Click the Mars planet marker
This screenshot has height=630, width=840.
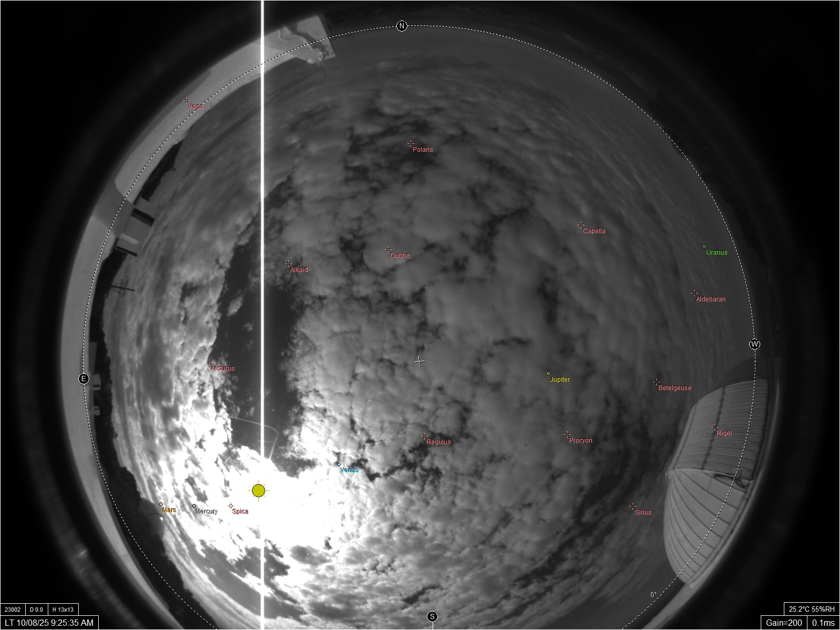coord(161,505)
